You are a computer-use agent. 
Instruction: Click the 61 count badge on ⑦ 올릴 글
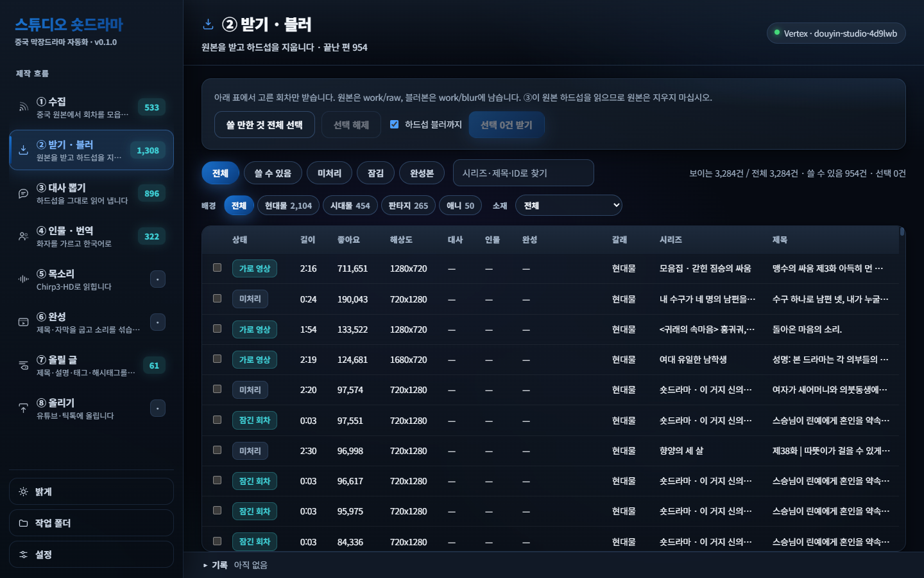coord(154,365)
